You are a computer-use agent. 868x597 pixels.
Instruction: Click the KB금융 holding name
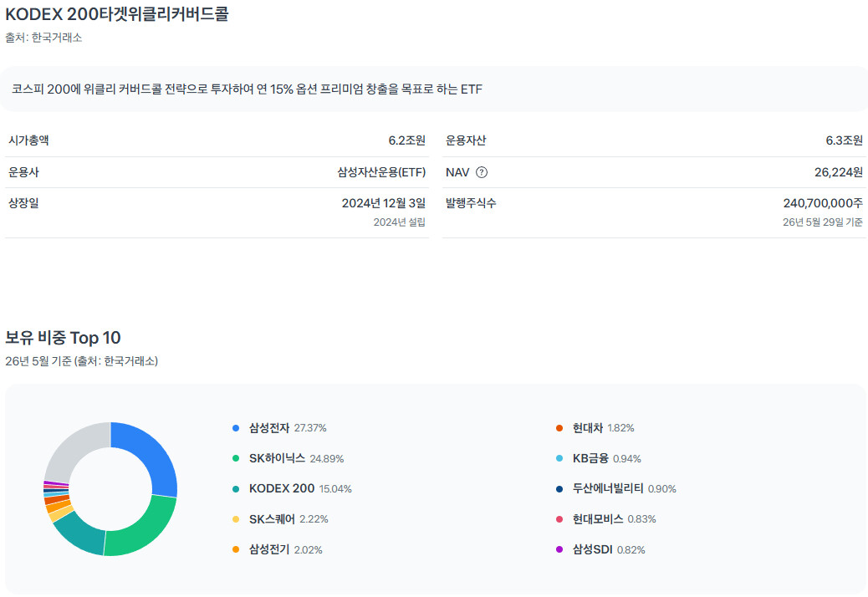coord(590,459)
